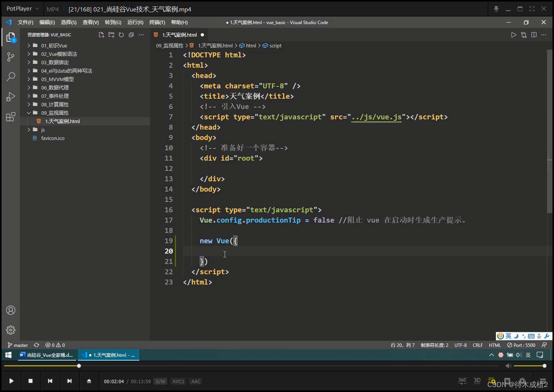Refresh the explorer file tree
This screenshot has width=554, height=392.
[x=121, y=35]
